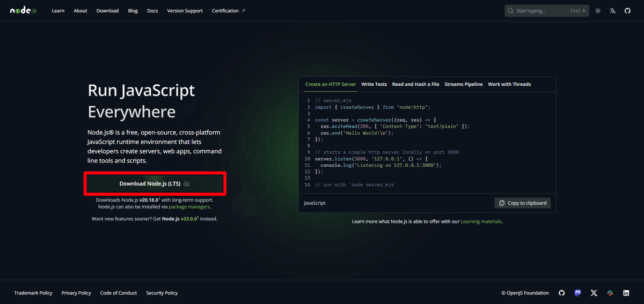
Task: Open the language selector icon
Action: [612, 11]
